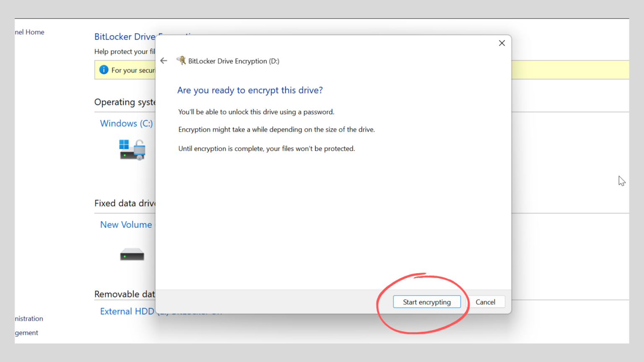The height and width of the screenshot is (362, 644).
Task: Cancel the drive encryption wizard
Action: click(x=486, y=302)
